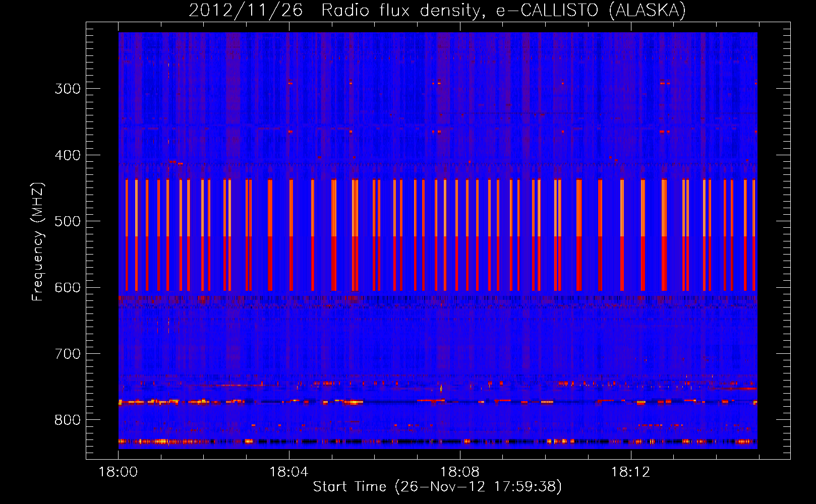Click the 18:08 time tick label
The width and height of the screenshot is (816, 504).
[x=460, y=472]
